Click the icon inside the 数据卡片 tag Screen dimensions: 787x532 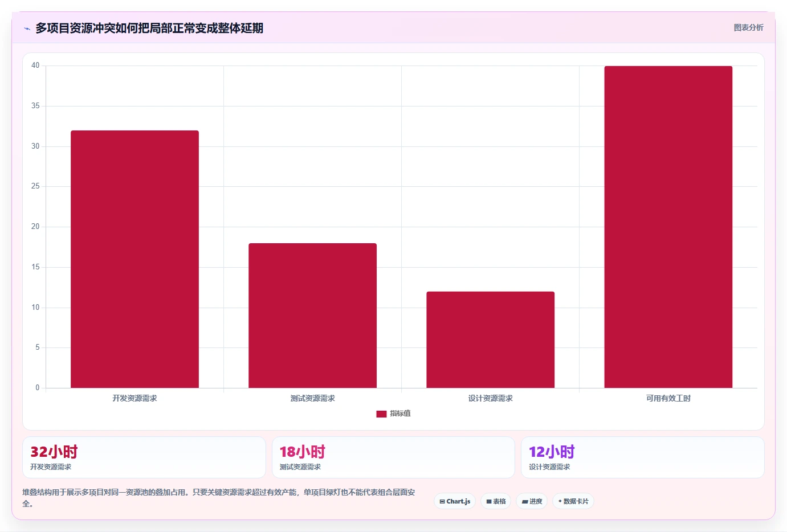click(560, 501)
